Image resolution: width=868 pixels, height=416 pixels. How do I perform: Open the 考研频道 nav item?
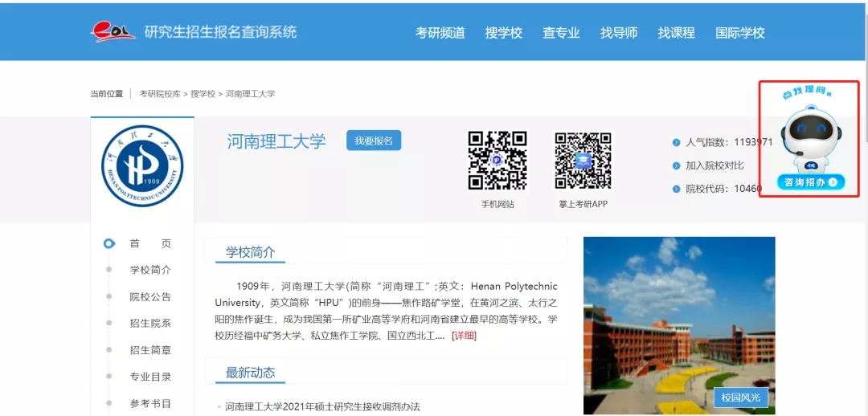(x=440, y=33)
